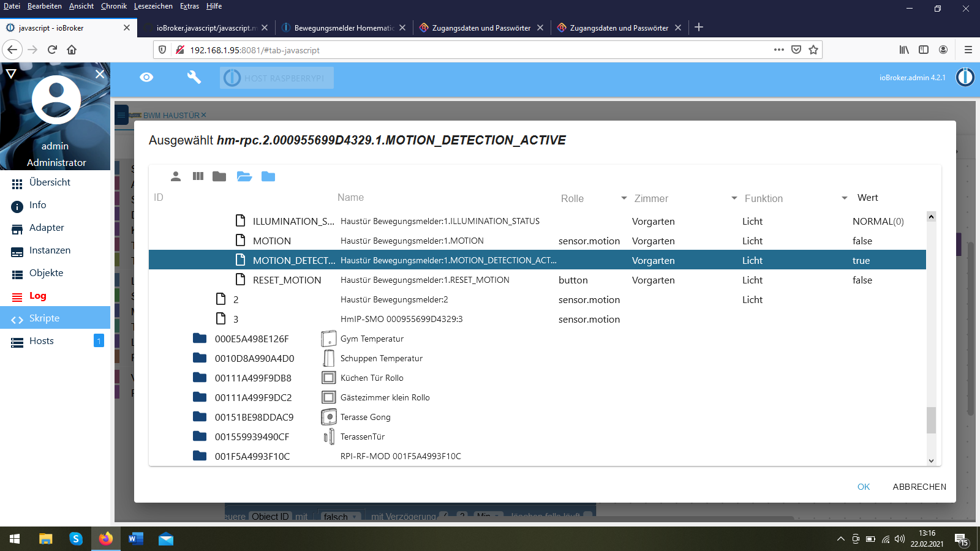Click the scroll up arrow of the object list
This screenshot has height=551, width=980.
(x=931, y=217)
